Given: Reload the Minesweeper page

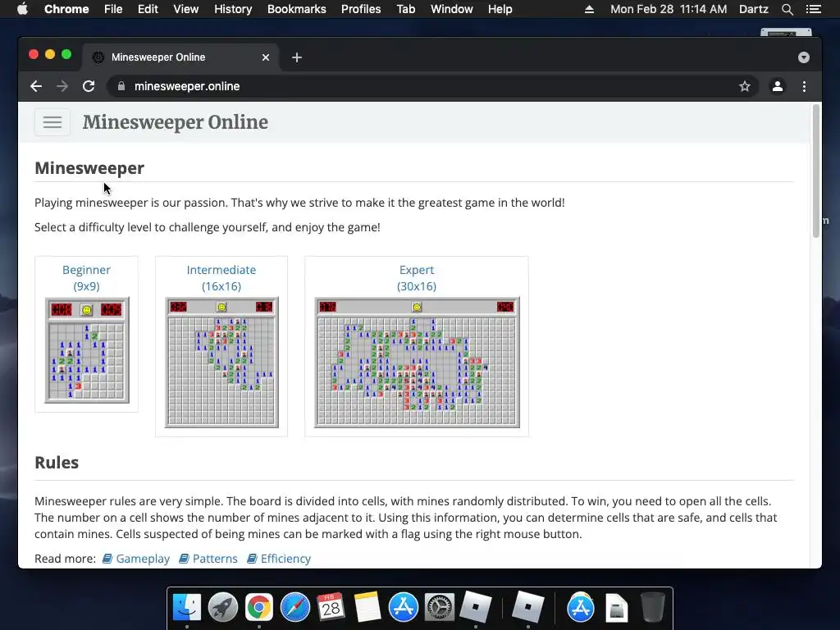Looking at the screenshot, I should click(x=89, y=86).
